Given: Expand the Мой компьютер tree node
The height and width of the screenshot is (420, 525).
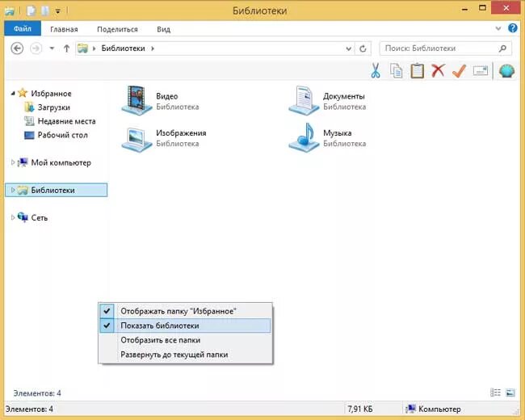Looking at the screenshot, I should pyautogui.click(x=12, y=162).
